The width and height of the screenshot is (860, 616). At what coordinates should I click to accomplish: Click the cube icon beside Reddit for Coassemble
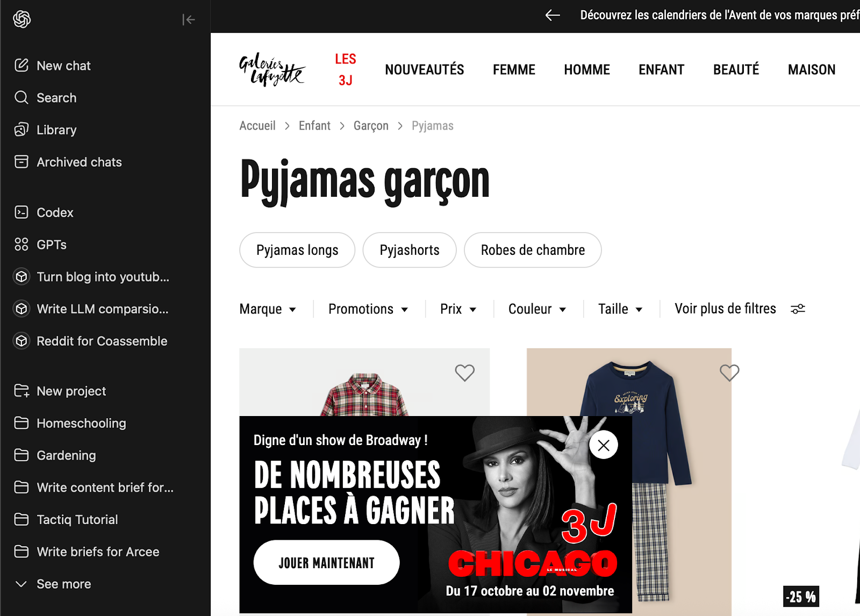pos(21,341)
